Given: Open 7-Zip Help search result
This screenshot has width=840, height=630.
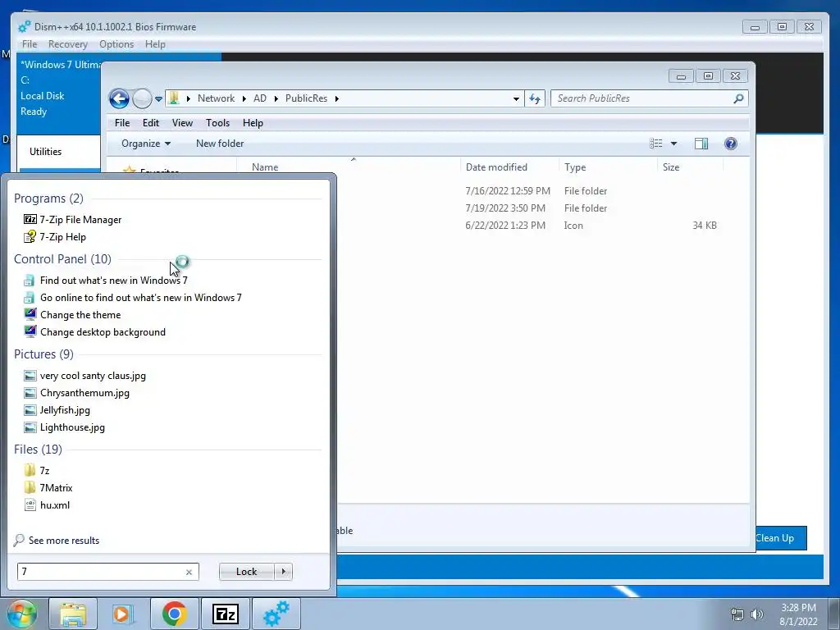Looking at the screenshot, I should [55, 237].
